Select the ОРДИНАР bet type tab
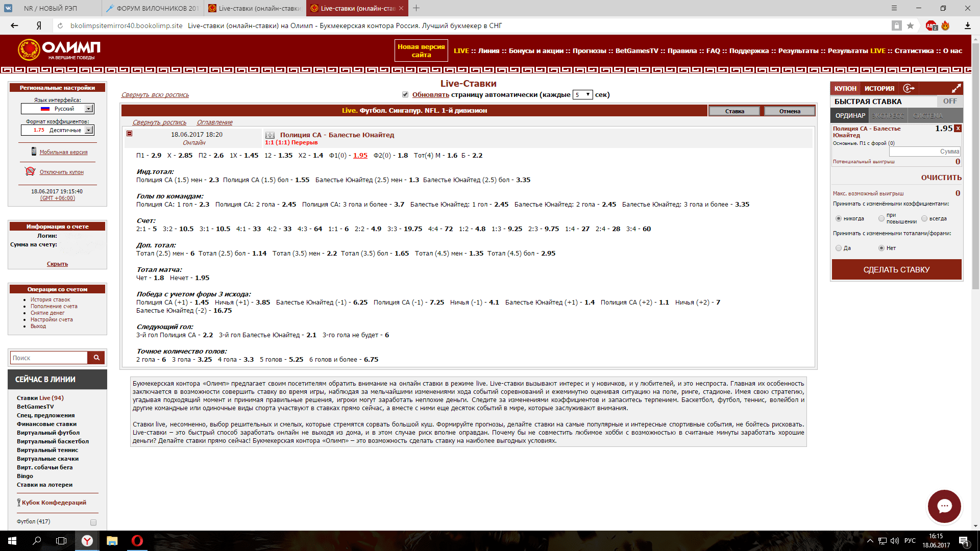 point(850,116)
